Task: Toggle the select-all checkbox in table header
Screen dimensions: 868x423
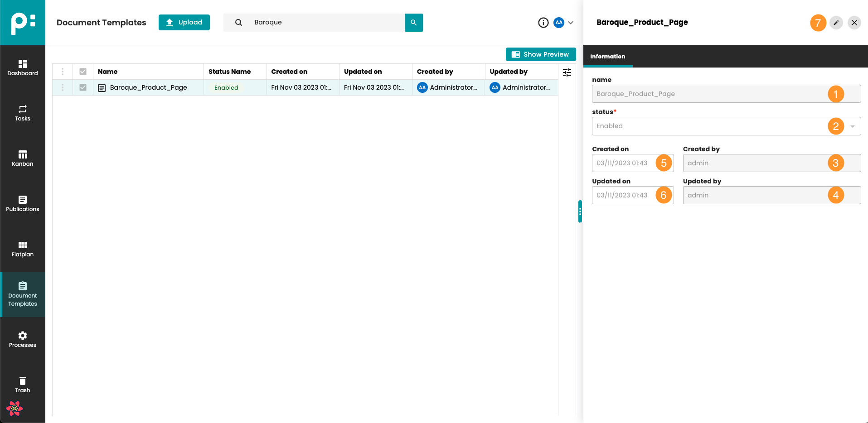Action: coord(83,72)
